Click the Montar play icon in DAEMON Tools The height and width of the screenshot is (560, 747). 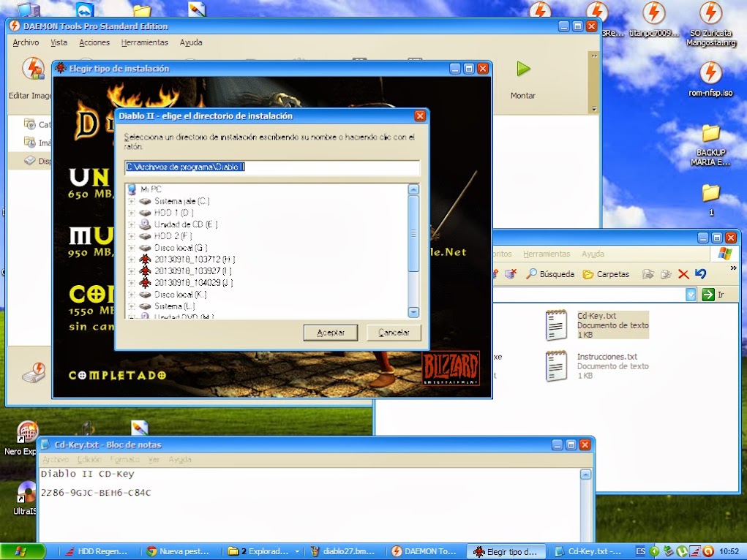coord(523,69)
